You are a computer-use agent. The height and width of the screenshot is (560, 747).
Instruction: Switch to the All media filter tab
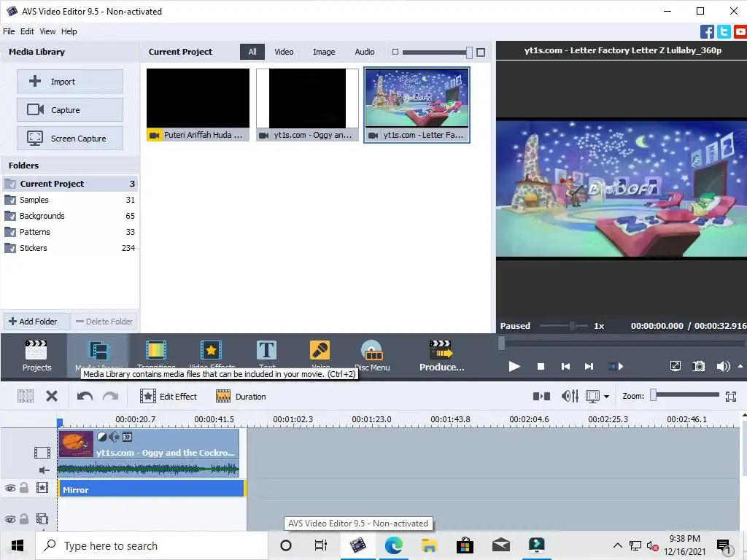(252, 52)
